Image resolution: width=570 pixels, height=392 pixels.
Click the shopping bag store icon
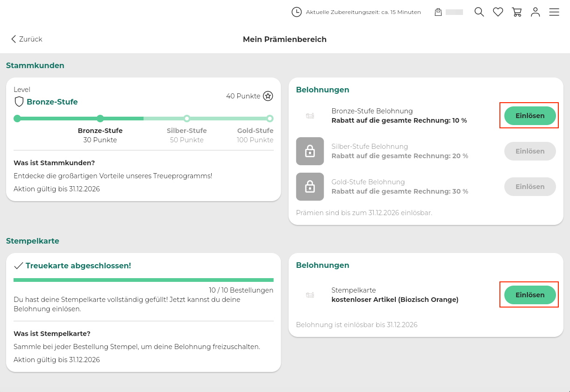438,12
